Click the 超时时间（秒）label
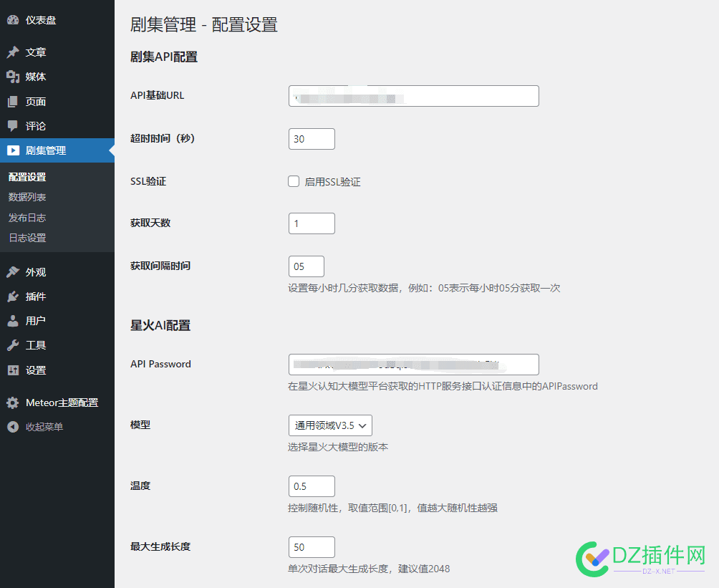 (163, 138)
